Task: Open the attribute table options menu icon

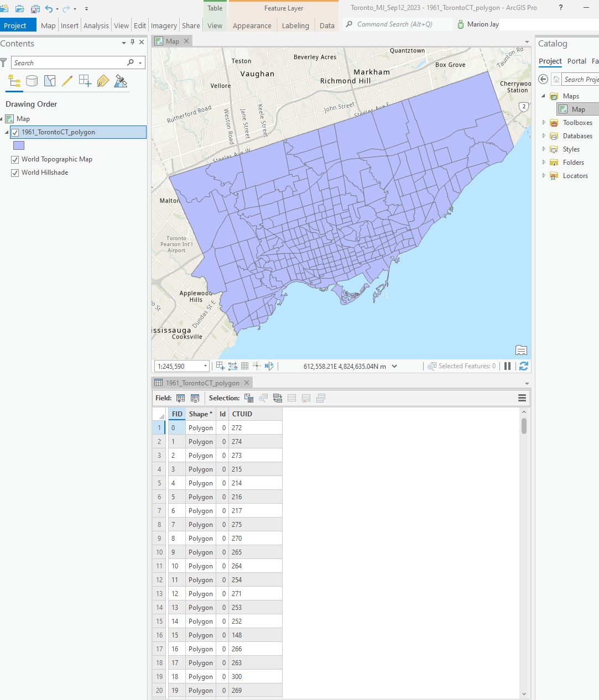Action: 522,398
